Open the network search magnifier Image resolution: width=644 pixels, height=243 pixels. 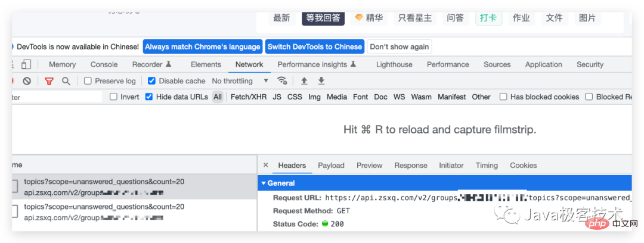click(x=66, y=81)
